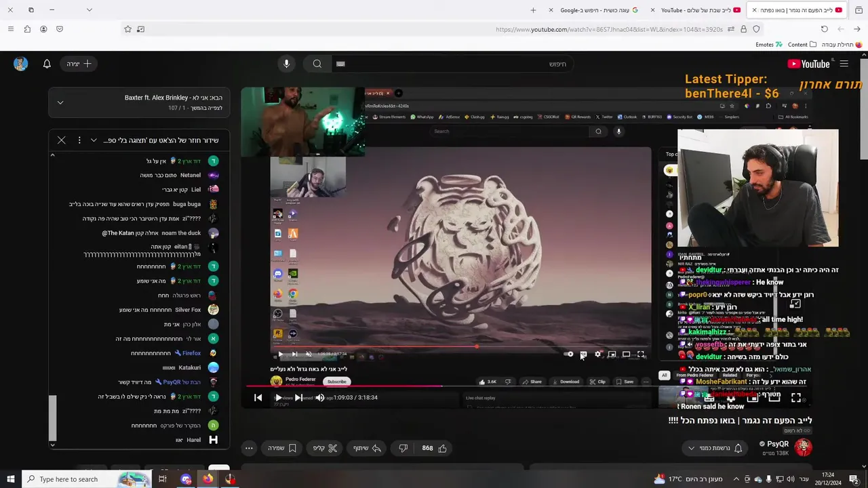Create a clip (קליפ)
The image size is (868, 488).
325,448
